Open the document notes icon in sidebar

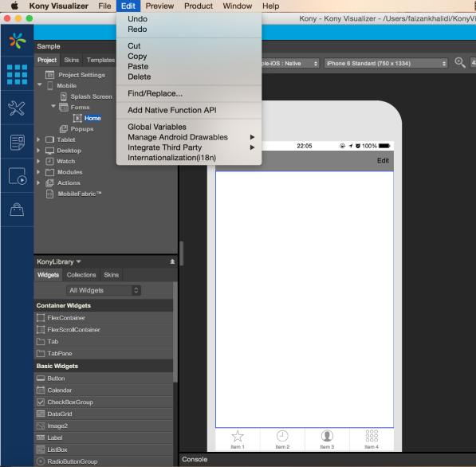click(x=17, y=142)
